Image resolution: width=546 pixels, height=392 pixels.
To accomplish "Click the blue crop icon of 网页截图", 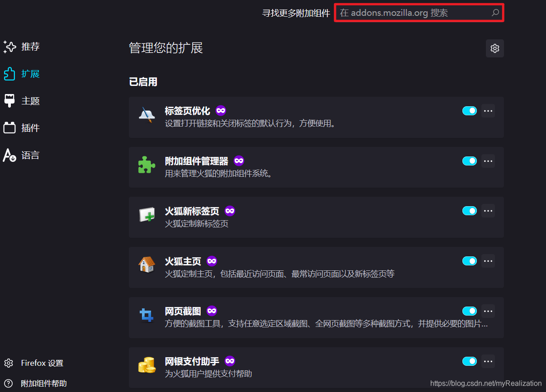I will 146,315.
